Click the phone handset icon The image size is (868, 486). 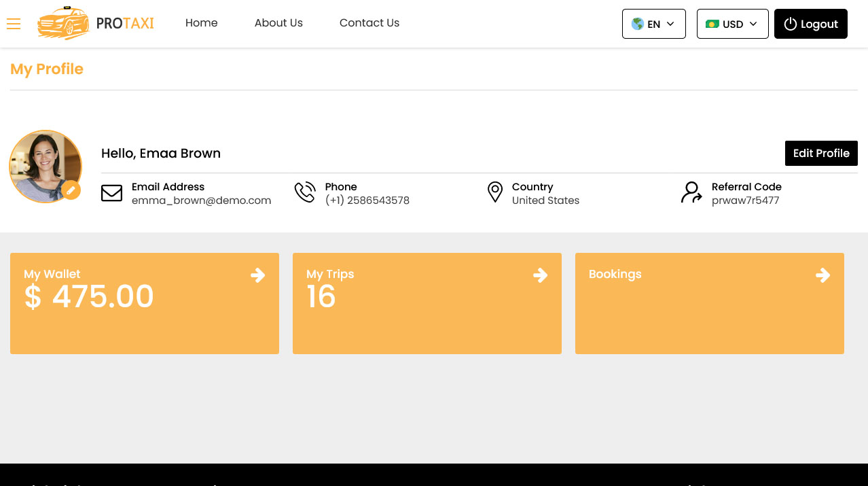click(305, 192)
